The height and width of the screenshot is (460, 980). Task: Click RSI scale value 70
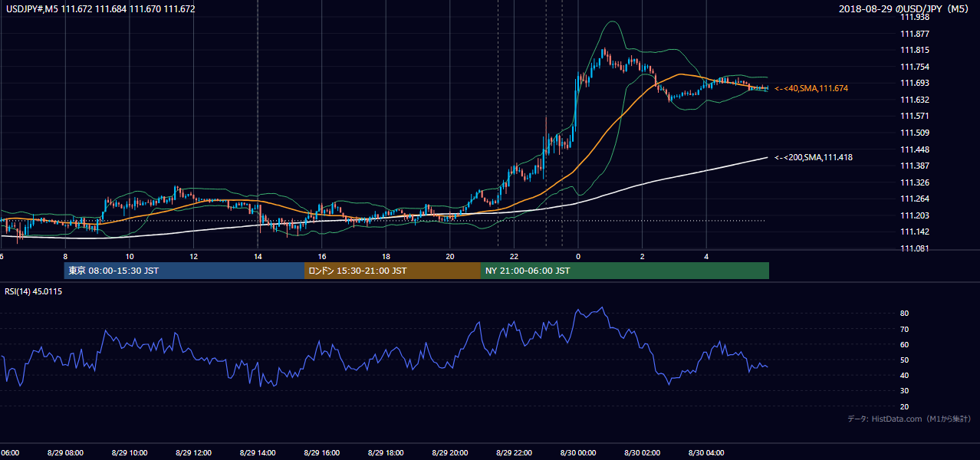(x=905, y=329)
